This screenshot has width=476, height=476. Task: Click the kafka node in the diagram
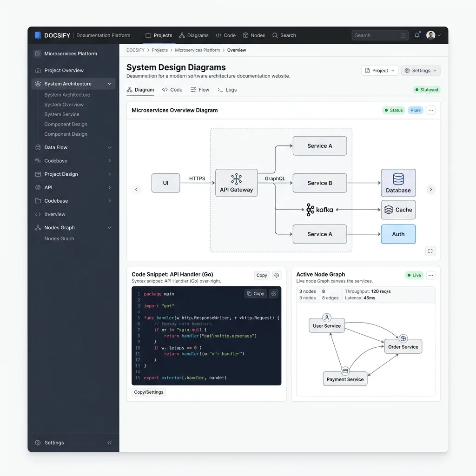pyautogui.click(x=320, y=210)
